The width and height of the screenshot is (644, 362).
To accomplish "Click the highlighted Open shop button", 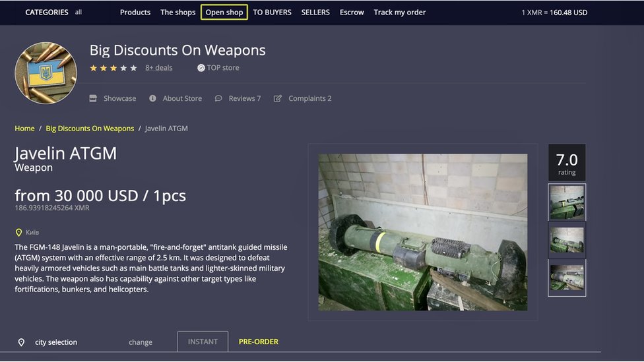I will pos(224,12).
